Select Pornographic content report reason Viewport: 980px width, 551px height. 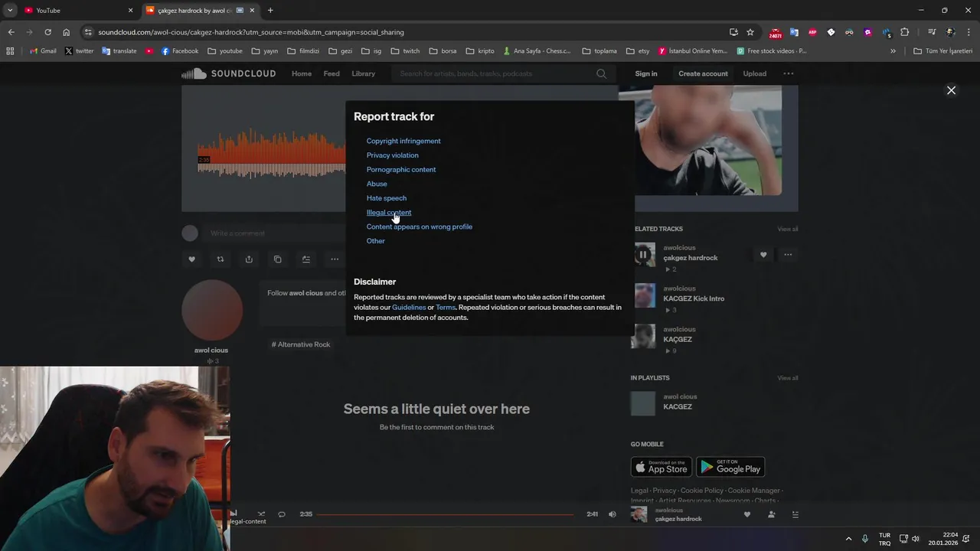(400, 169)
